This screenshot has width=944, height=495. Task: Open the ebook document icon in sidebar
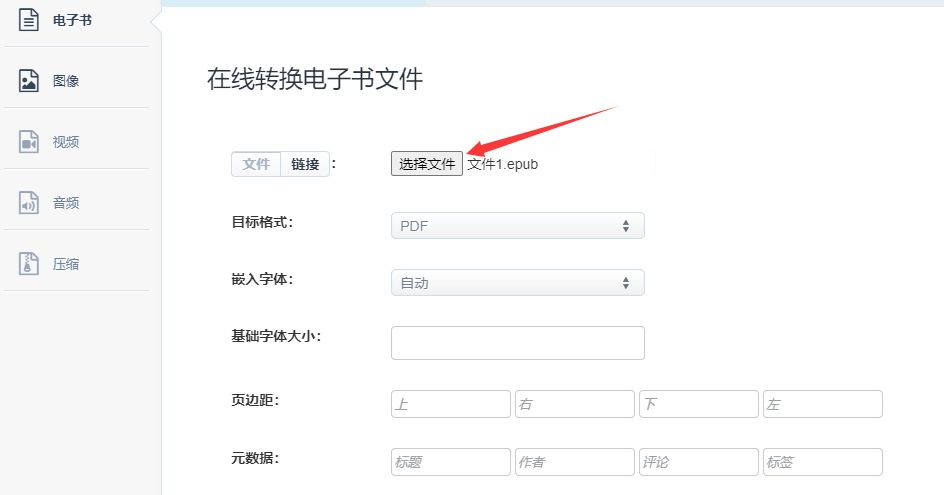click(x=28, y=20)
